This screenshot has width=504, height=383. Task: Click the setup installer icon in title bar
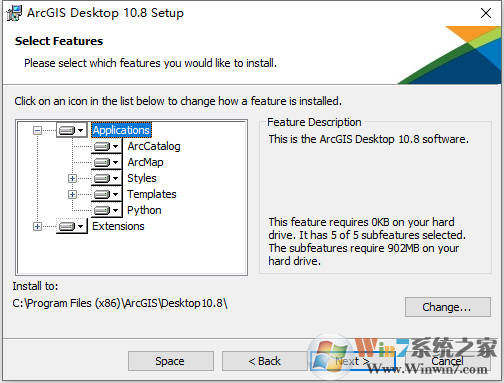(14, 13)
